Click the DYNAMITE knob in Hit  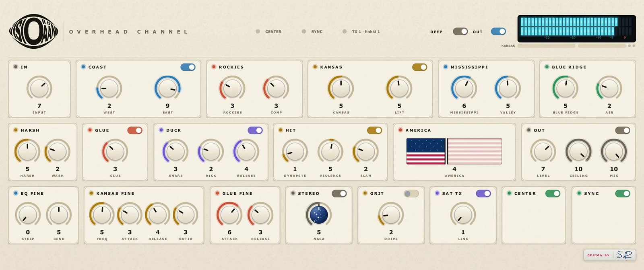pyautogui.click(x=295, y=151)
